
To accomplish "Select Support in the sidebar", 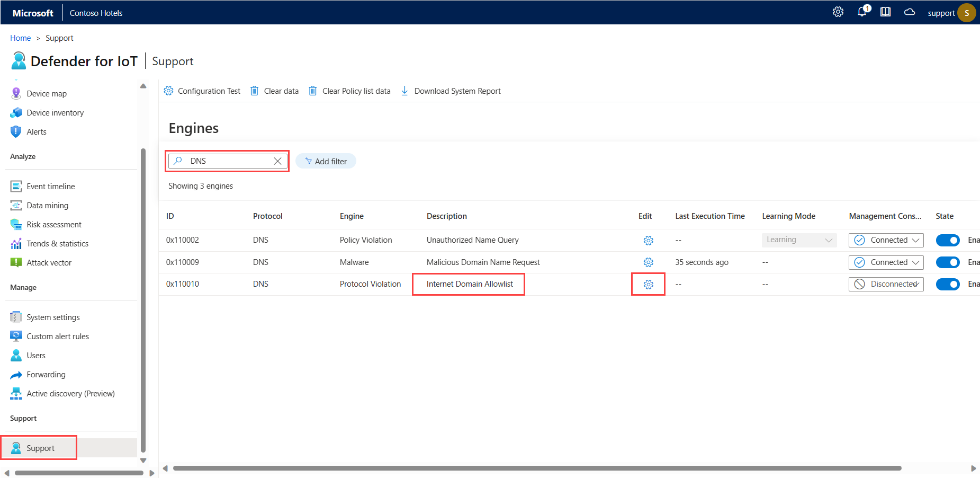I will [x=69, y=448].
